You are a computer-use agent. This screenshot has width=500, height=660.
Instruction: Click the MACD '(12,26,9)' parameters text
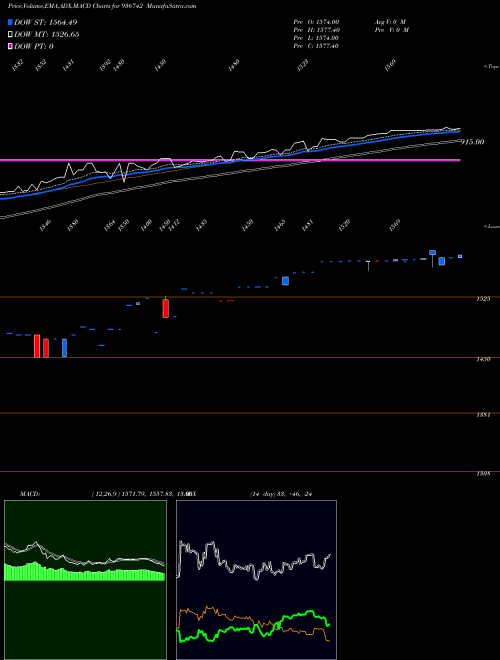(x=105, y=494)
